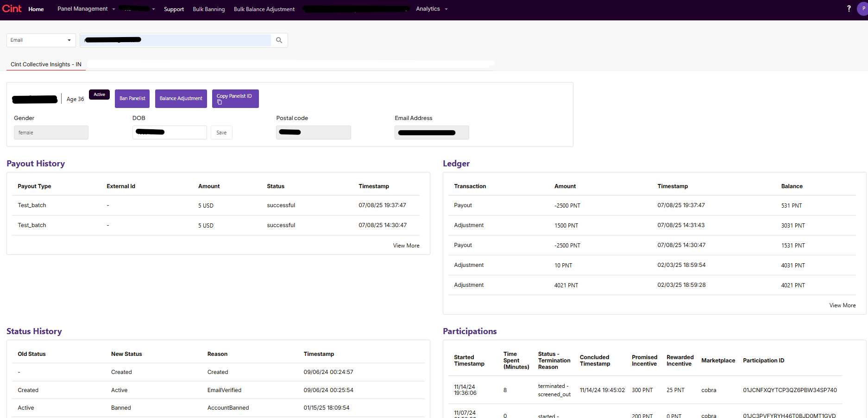
Task: Expand the Panel Management menu
Action: pyautogui.click(x=86, y=9)
